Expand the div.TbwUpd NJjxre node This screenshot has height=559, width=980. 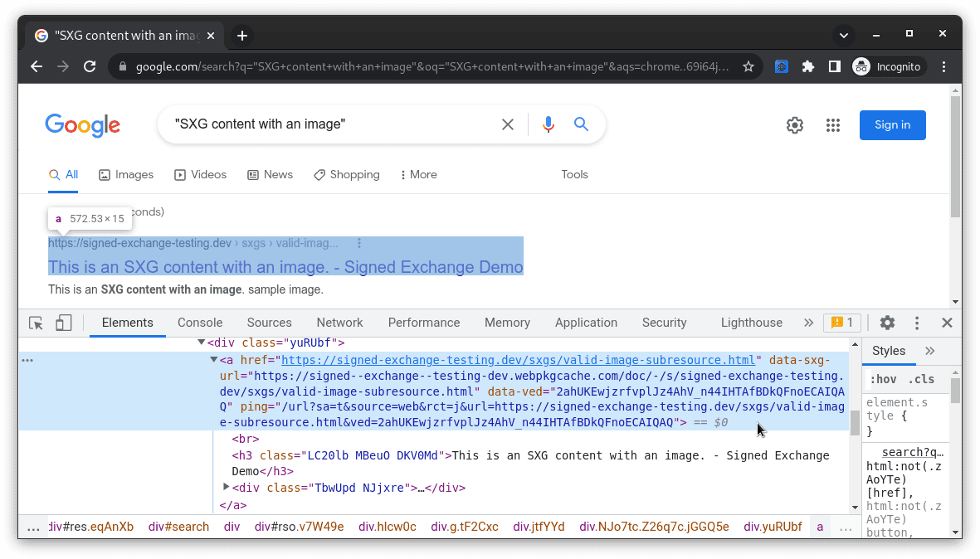[x=226, y=488]
